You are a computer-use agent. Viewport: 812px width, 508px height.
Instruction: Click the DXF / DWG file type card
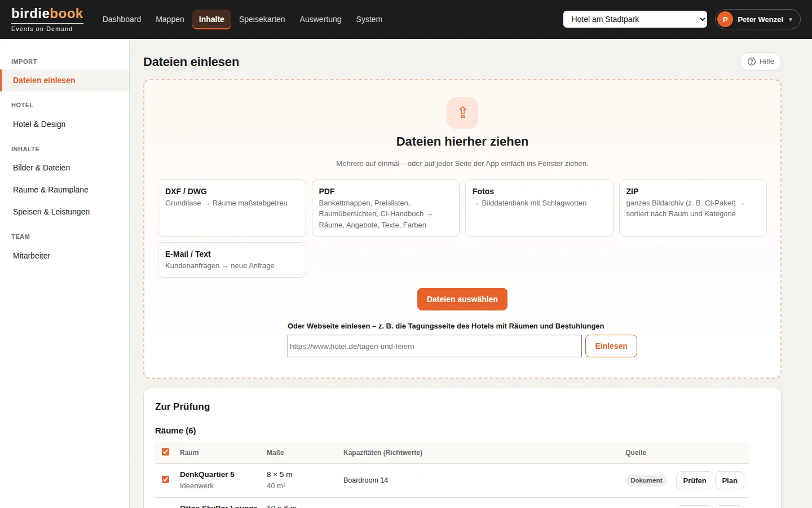pyautogui.click(x=232, y=208)
